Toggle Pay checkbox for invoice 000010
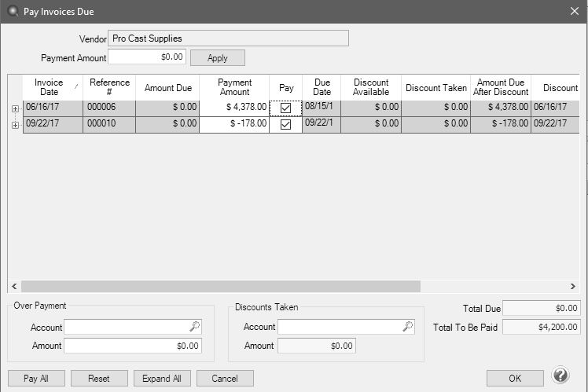This screenshot has height=392, width=588. 285,125
